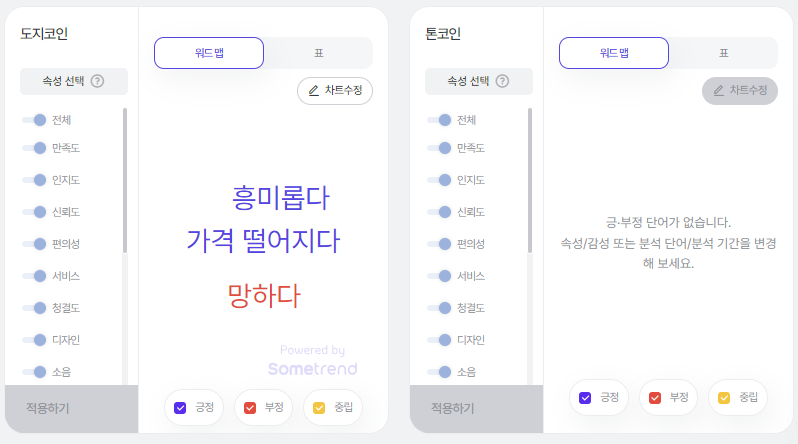Uncheck 부정 checkbox in 도지코인 legend
This screenshot has height=444, width=798.
pyautogui.click(x=250, y=408)
